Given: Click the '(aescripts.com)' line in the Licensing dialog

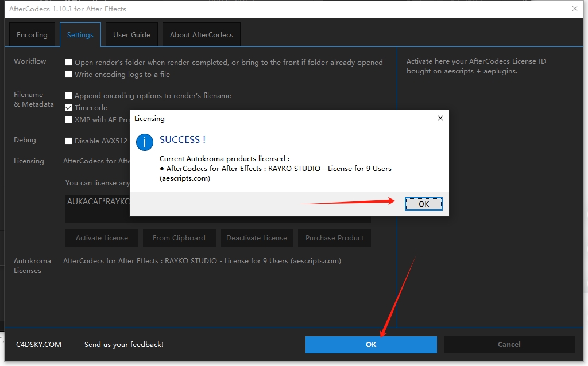Looking at the screenshot, I should pyautogui.click(x=185, y=178).
